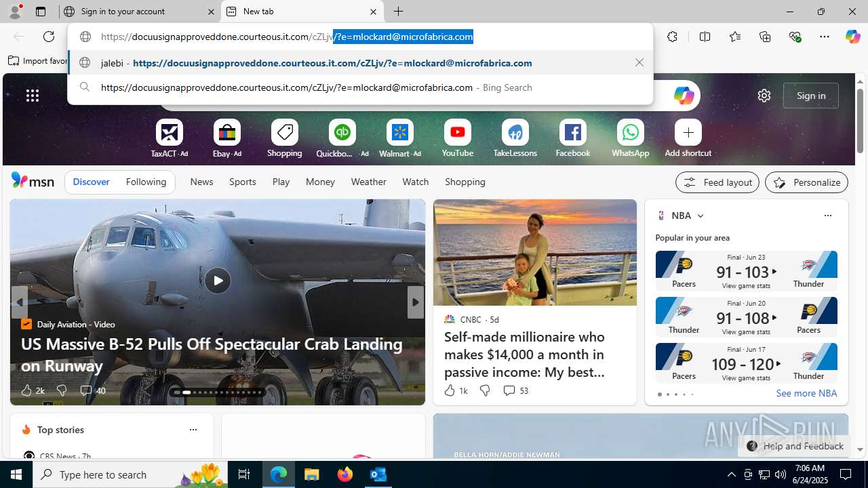Image resolution: width=868 pixels, height=488 pixels.
Task: Open Browser essentials
Action: (x=795, y=37)
